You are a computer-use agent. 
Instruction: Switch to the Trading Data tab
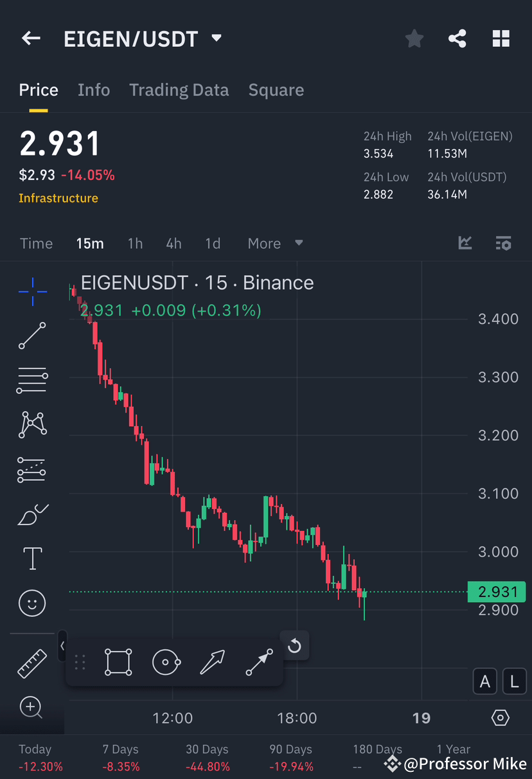click(x=179, y=90)
